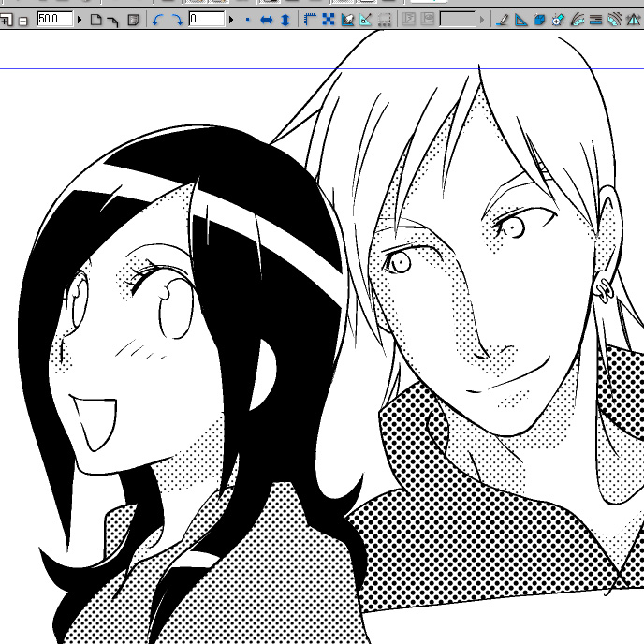Click the zoom out icon

[22, 20]
